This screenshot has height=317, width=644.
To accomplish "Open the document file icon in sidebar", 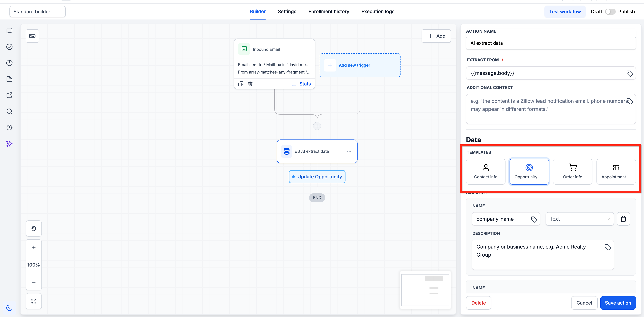I will (x=9, y=79).
